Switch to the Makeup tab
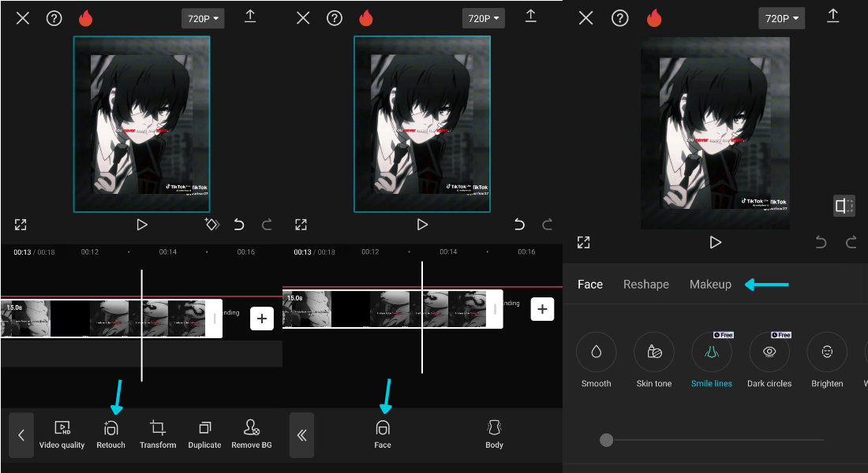This screenshot has height=473, width=868. tap(710, 285)
